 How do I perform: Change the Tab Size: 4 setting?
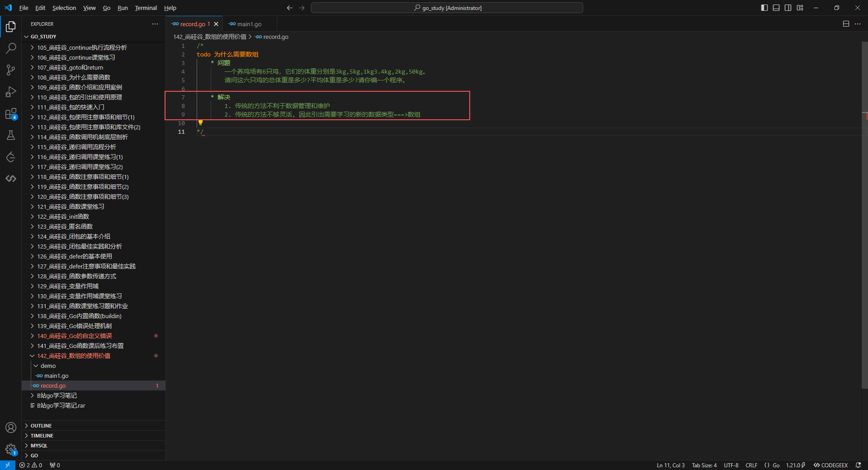704,465
